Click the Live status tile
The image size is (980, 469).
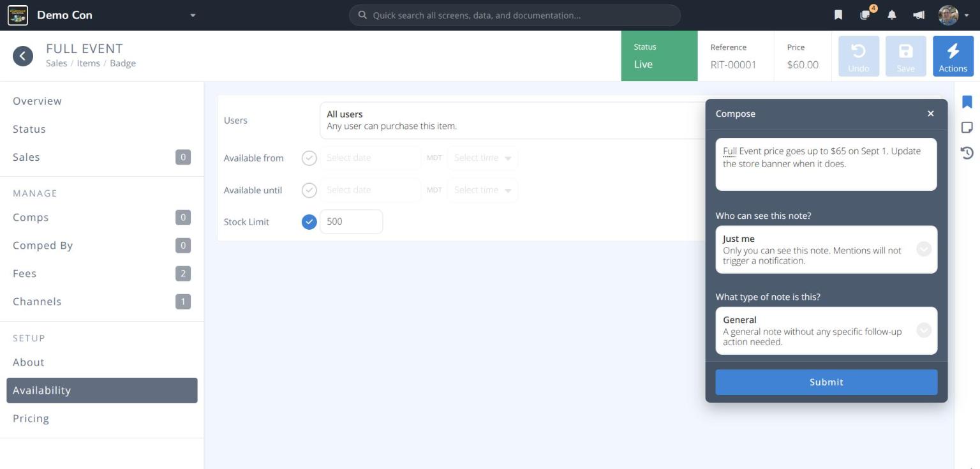click(659, 56)
